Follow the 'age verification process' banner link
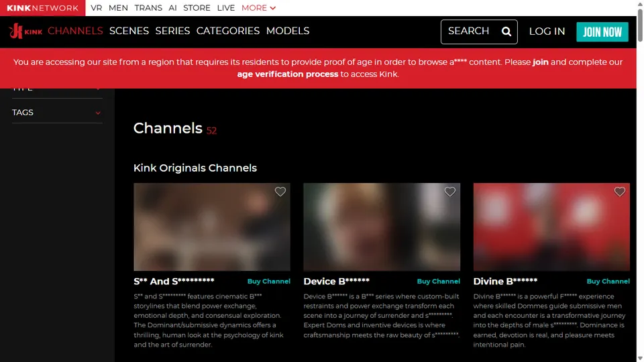This screenshot has height=362, width=644. tap(288, 74)
